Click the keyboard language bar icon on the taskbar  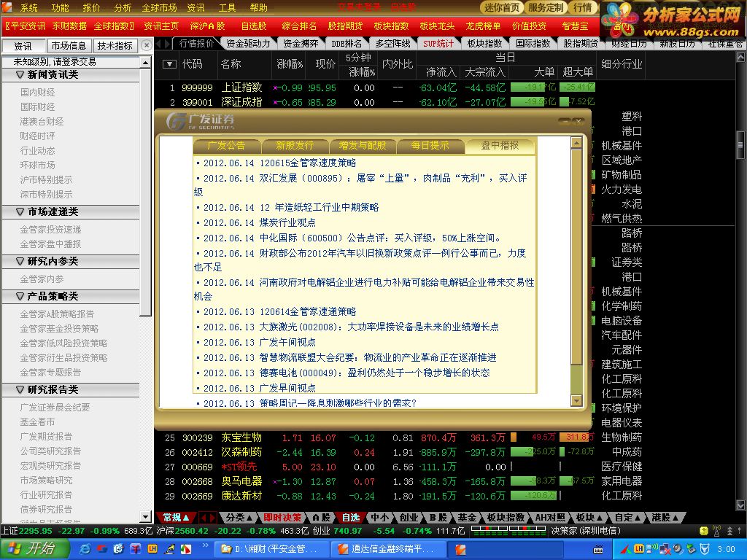(x=598, y=550)
